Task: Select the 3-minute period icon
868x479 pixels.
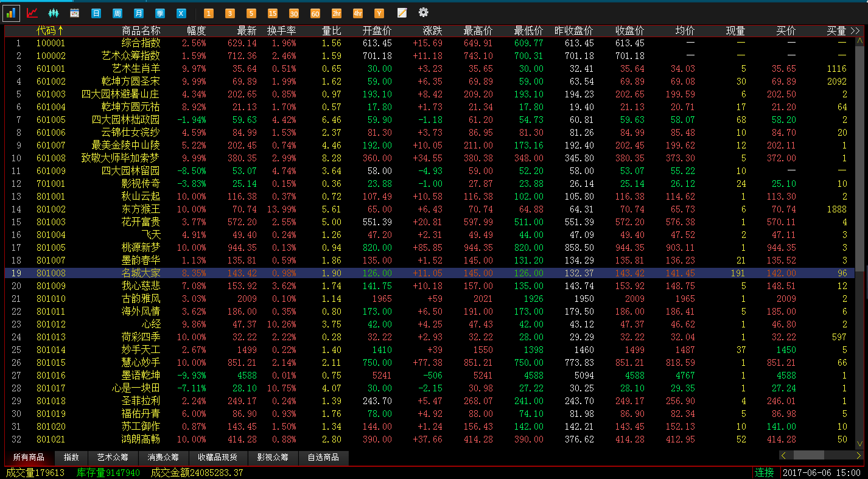Action: click(229, 13)
